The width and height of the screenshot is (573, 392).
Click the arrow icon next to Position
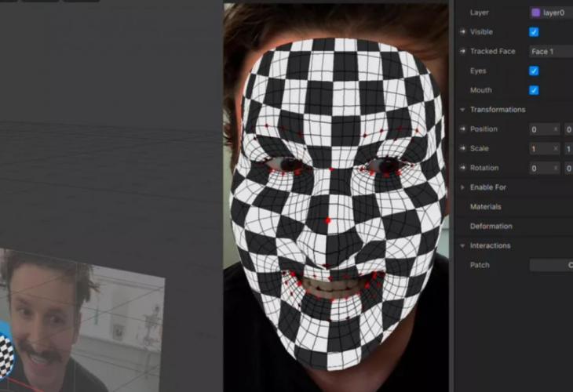pyautogui.click(x=463, y=129)
